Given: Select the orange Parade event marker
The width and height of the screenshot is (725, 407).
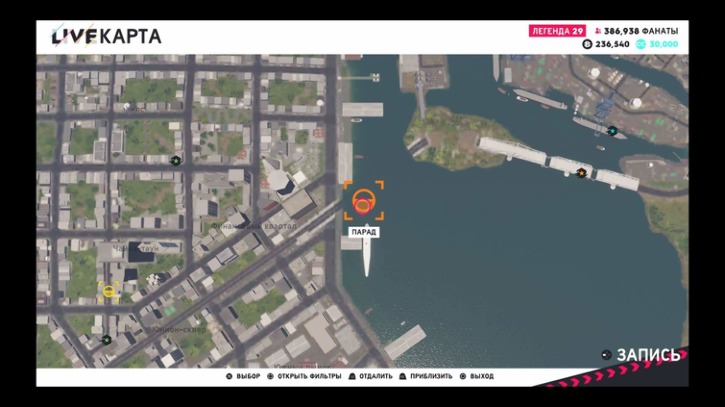Looking at the screenshot, I should (363, 200).
